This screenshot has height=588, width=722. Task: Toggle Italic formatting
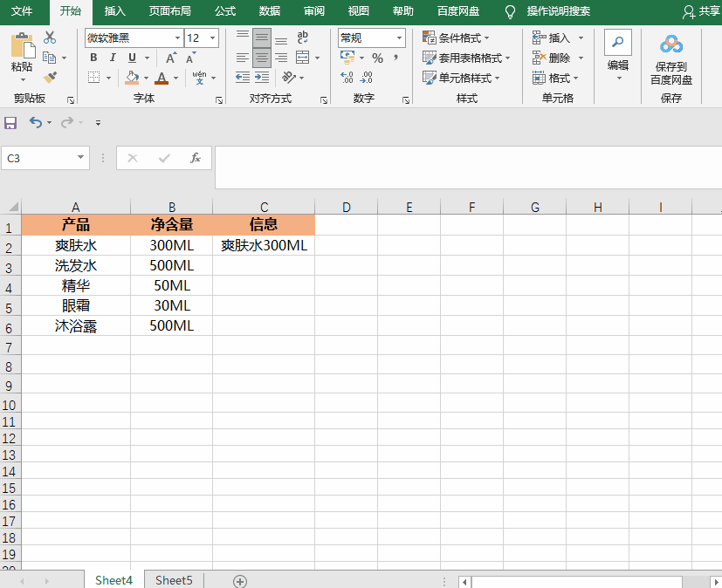point(113,58)
